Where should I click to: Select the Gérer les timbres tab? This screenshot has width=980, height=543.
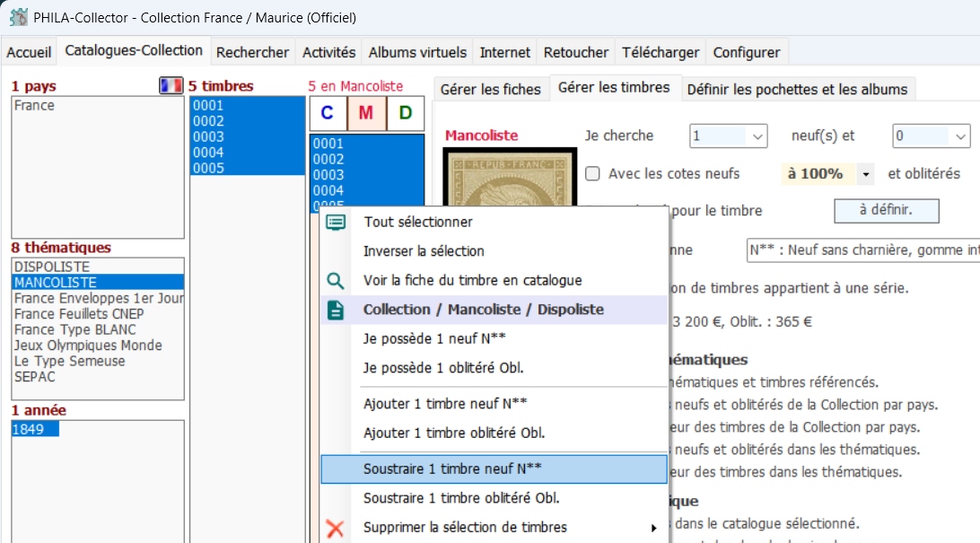(x=614, y=87)
